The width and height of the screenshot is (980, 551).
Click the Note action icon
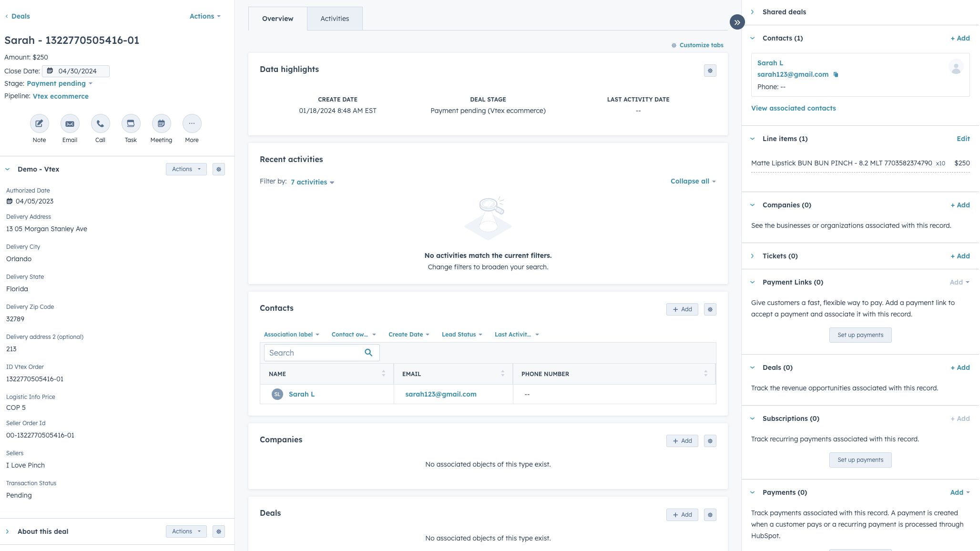click(x=40, y=124)
